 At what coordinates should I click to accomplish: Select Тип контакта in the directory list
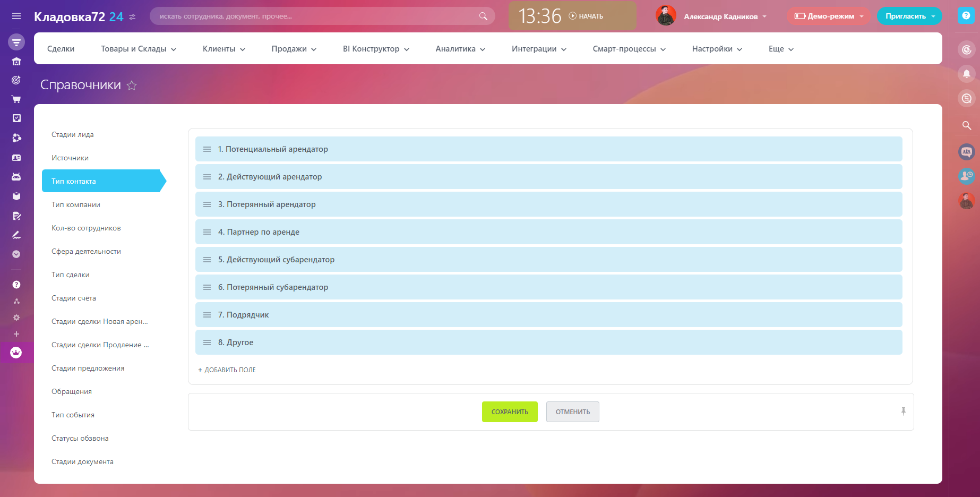[x=104, y=181]
